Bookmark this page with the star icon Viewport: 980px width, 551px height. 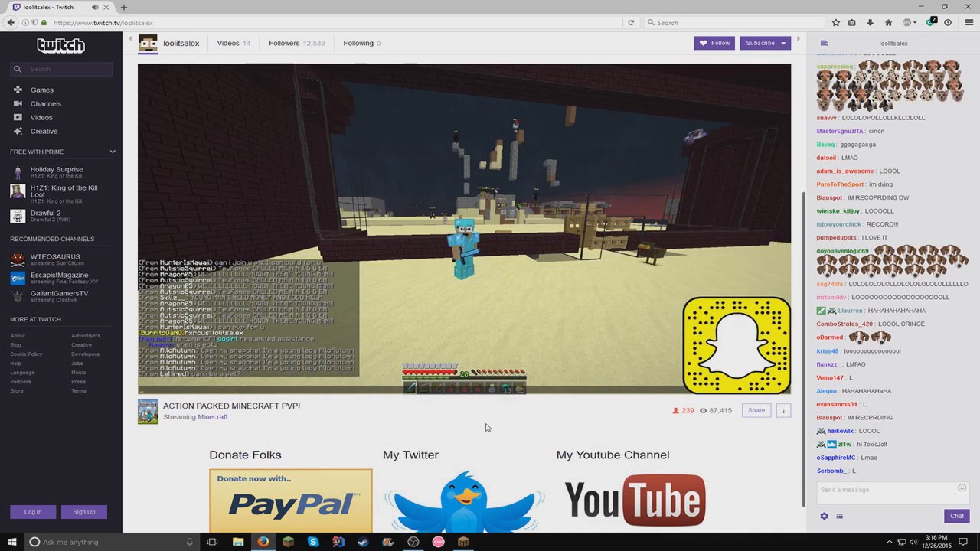coord(836,23)
